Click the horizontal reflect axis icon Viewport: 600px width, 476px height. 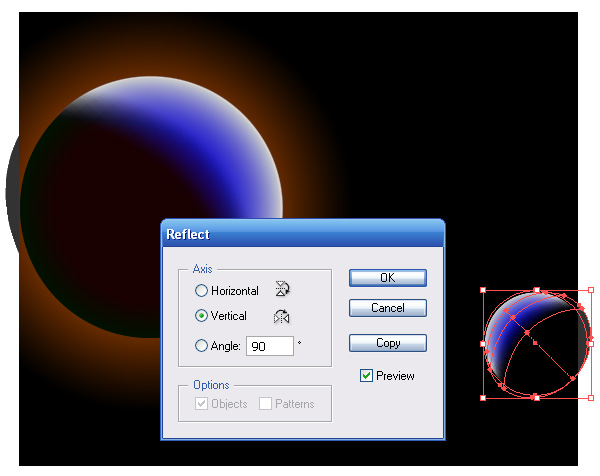click(282, 289)
